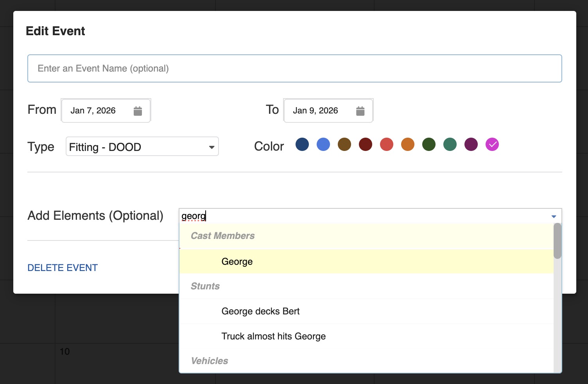Choose the George decks Bert stunt
Viewport: 588px width, 384px height.
click(260, 311)
